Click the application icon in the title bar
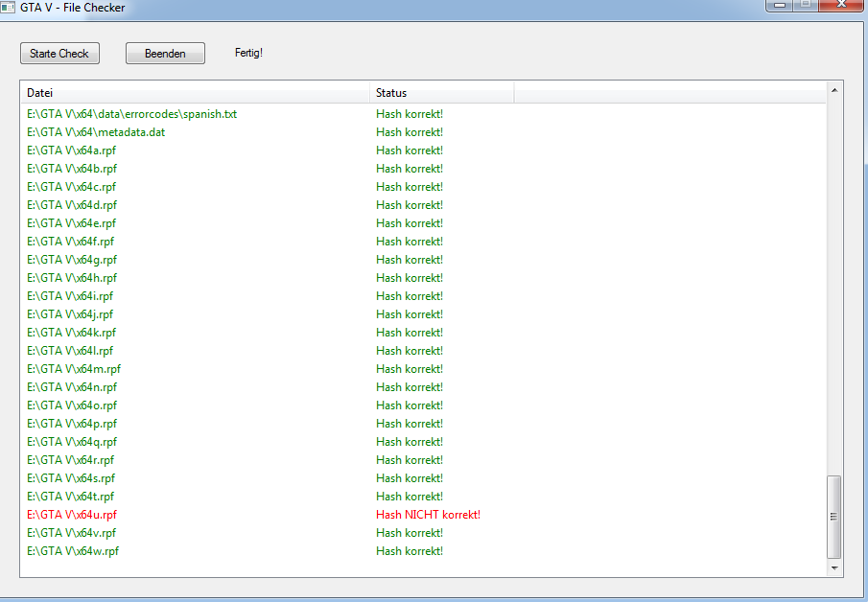Viewport: 868px width, 602px height. (8, 8)
